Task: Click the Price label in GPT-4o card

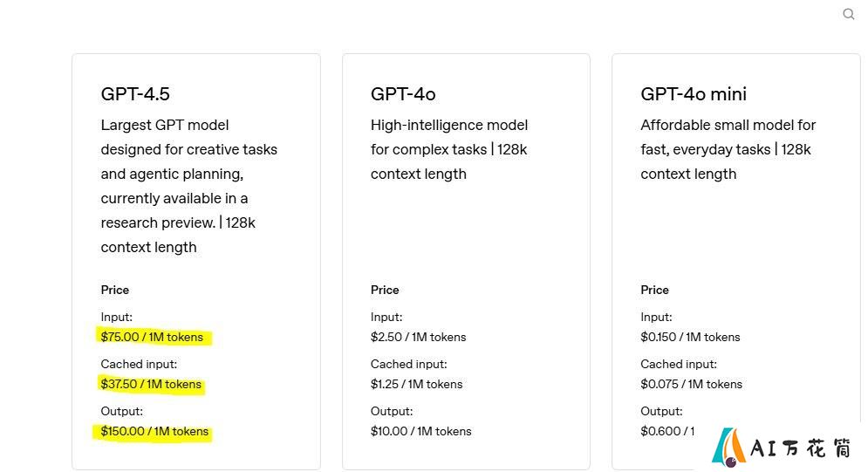Action: [x=385, y=290]
